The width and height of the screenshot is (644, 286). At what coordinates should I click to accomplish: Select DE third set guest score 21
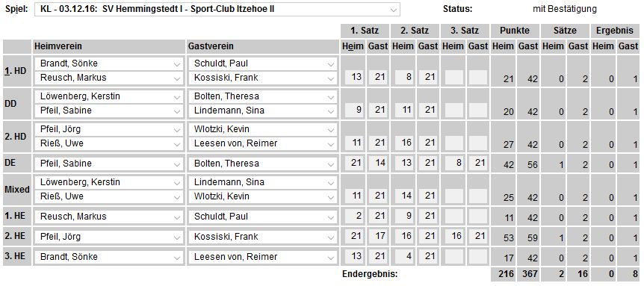tap(478, 163)
